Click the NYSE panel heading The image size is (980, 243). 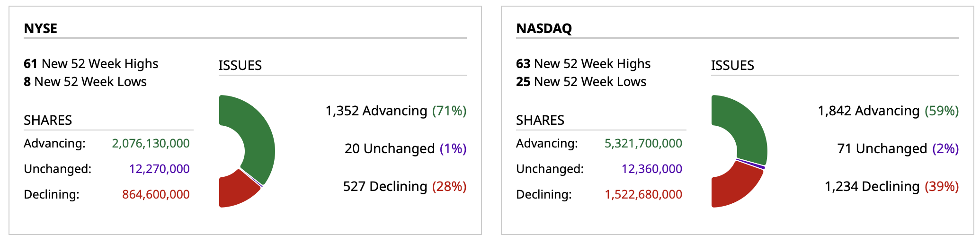[x=41, y=28]
